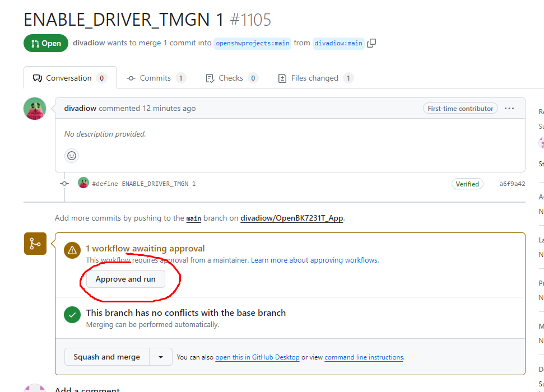The image size is (544, 392).
Task: Open the Conversation tab
Action: (x=70, y=78)
